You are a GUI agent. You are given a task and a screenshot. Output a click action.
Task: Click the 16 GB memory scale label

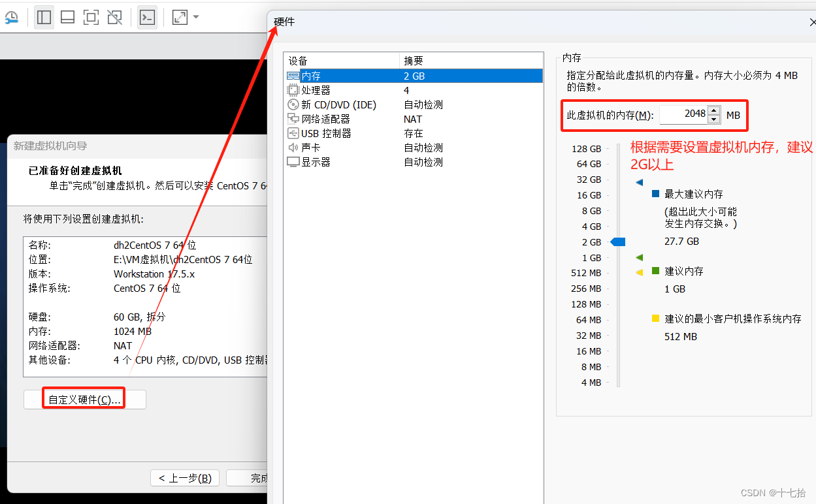coord(589,195)
